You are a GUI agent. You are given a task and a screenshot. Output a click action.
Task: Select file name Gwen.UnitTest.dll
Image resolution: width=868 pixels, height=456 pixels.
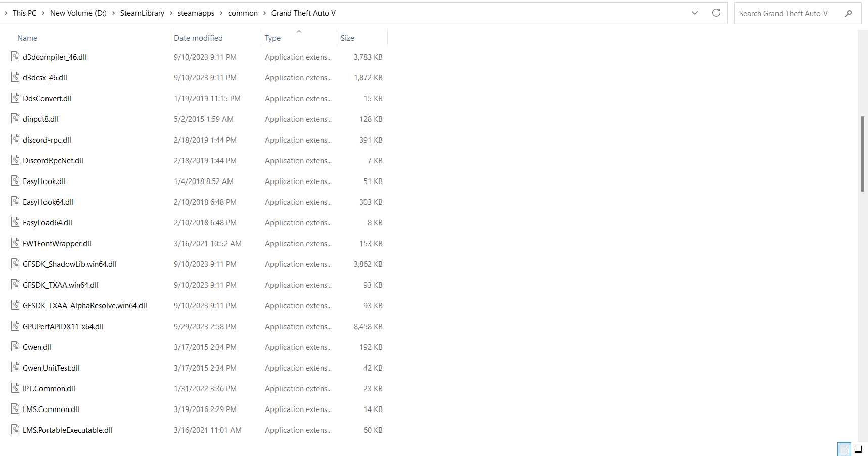click(x=51, y=368)
